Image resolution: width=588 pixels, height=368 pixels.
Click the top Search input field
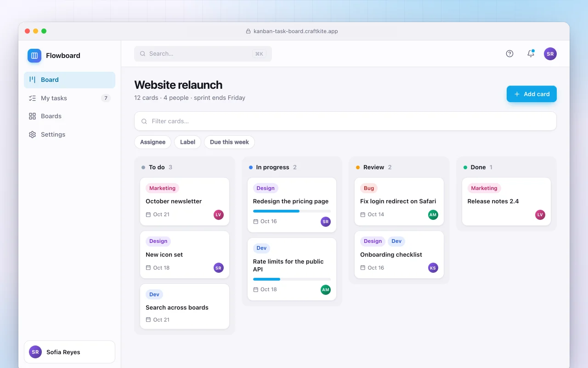[x=203, y=54]
